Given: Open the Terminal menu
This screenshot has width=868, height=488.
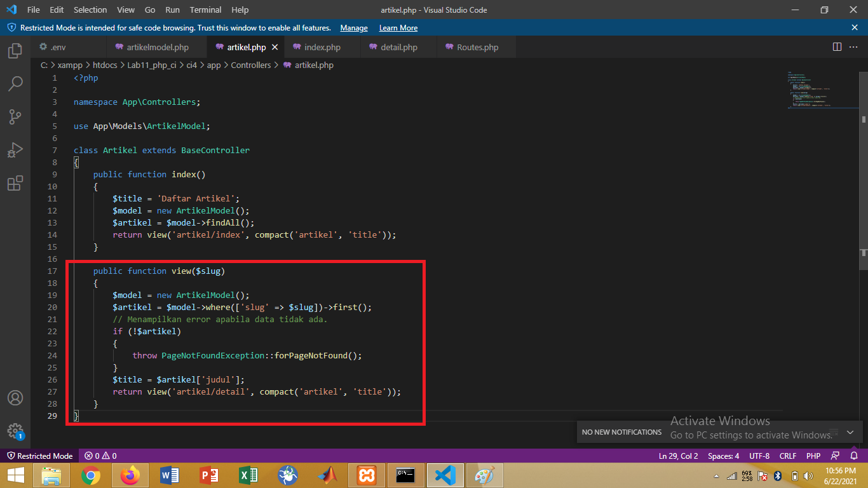Looking at the screenshot, I should click(205, 10).
